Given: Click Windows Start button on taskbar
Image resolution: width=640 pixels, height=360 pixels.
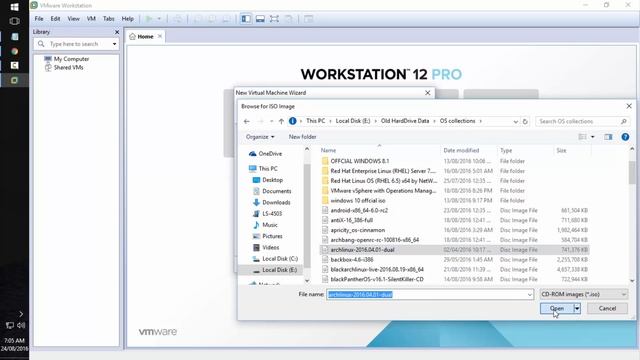Looking at the screenshot, I should tap(14, 7).
